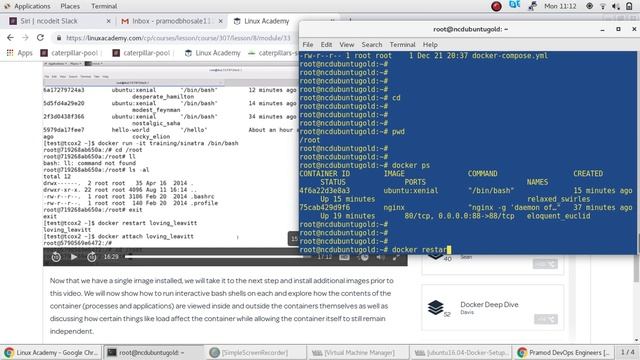Image resolution: width=640 pixels, height=360 pixels.
Task: Open the Search menu in the terminal window
Action: click(372, 44)
